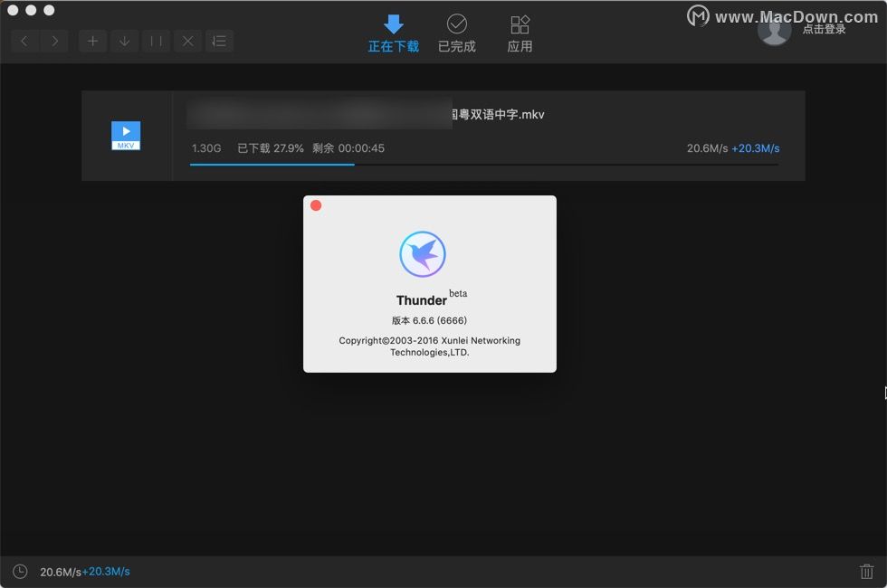Delete task using the X toolbar button

tap(188, 41)
